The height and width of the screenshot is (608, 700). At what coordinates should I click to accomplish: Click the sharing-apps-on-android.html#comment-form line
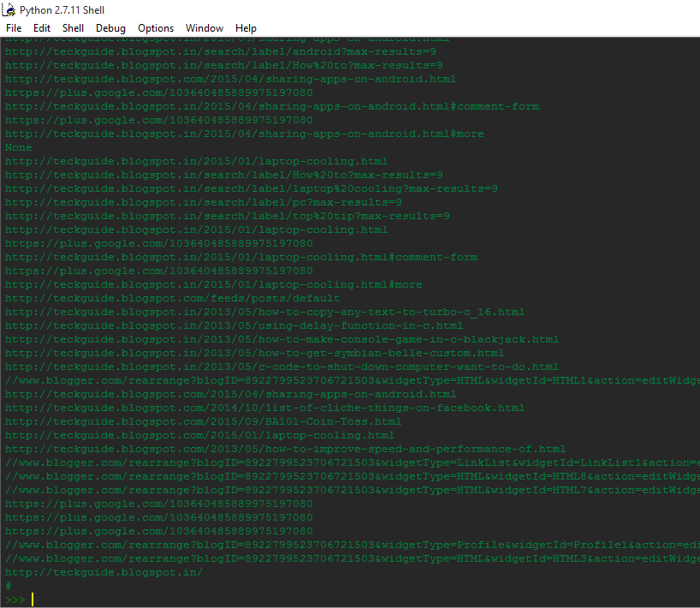(x=272, y=106)
